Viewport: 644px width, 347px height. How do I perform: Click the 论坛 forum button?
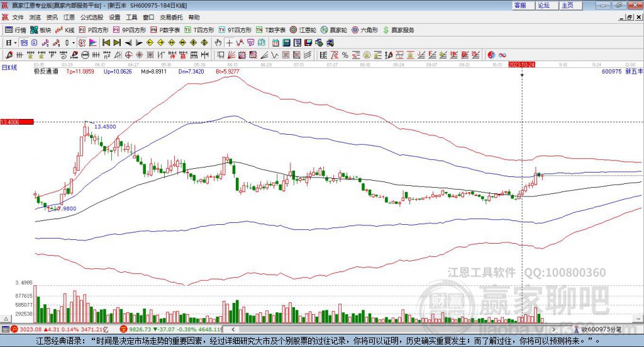pyautogui.click(x=547, y=5)
